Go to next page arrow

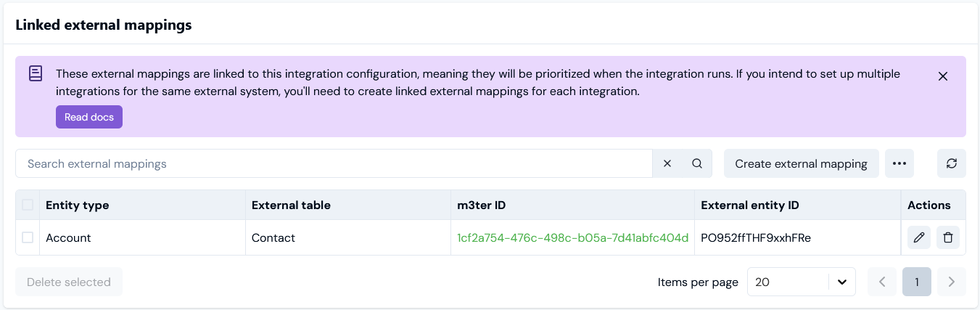point(952,282)
